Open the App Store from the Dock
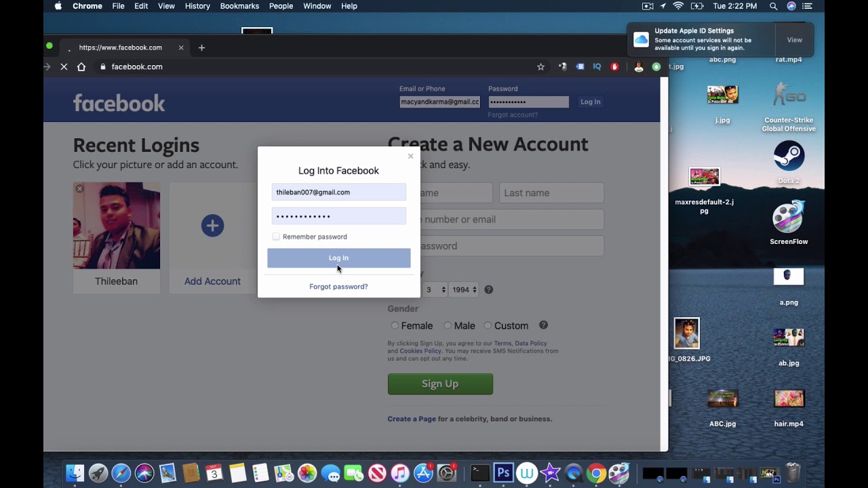Viewport: 868px width, 488px height. click(423, 472)
